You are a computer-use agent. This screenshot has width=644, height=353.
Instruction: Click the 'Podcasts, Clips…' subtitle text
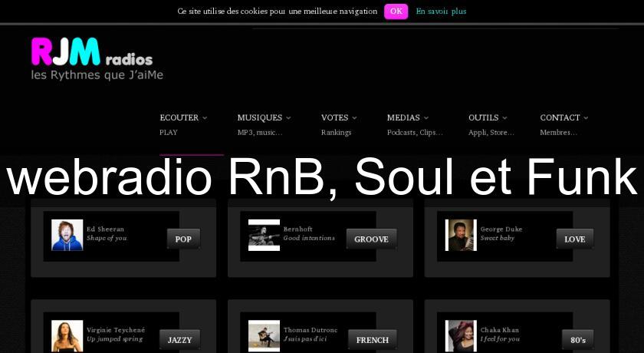point(415,133)
